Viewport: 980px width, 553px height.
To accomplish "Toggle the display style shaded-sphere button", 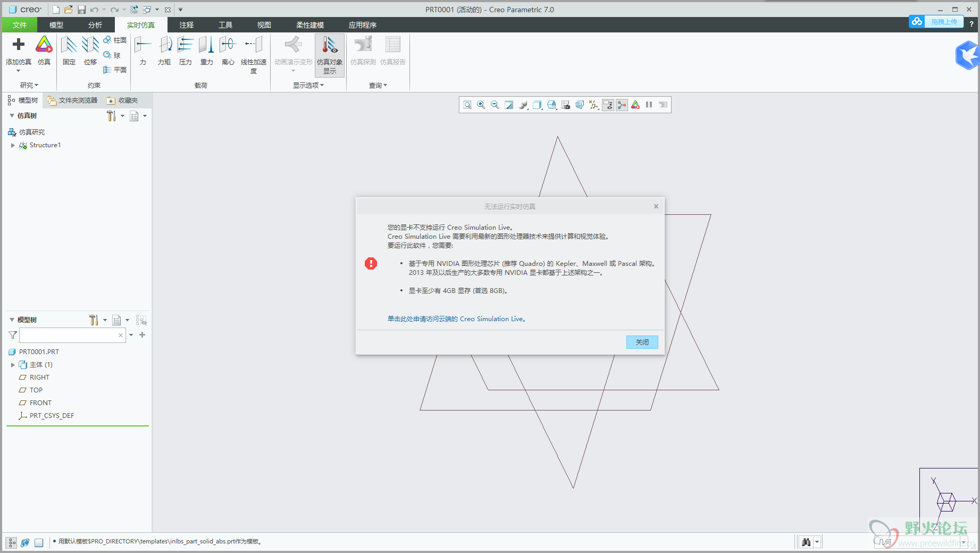I will (523, 105).
